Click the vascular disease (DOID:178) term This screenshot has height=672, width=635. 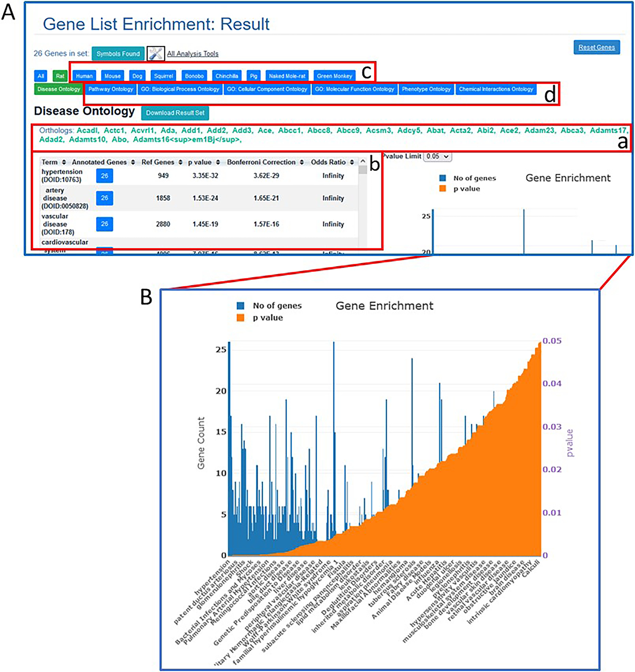58,224
